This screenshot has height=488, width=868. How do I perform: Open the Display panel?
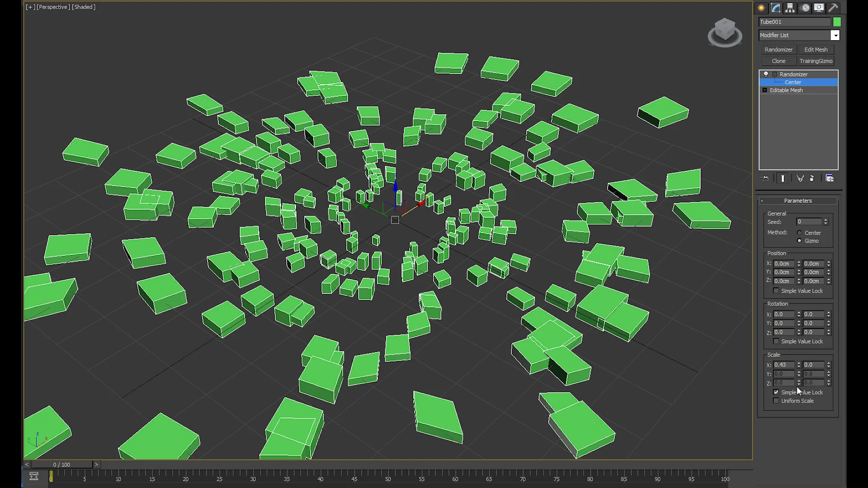pos(819,8)
